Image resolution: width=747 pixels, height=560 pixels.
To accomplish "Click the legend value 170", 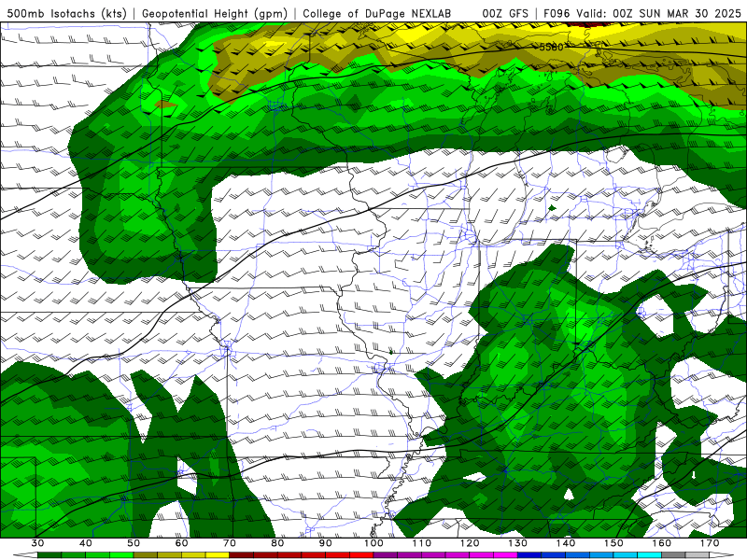I will (x=710, y=543).
